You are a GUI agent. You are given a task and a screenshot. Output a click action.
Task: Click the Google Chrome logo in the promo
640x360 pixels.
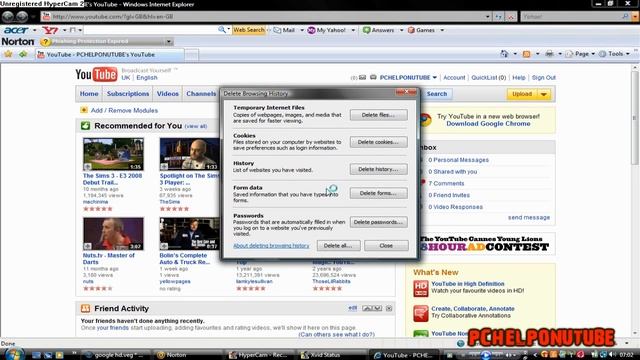[x=425, y=120]
